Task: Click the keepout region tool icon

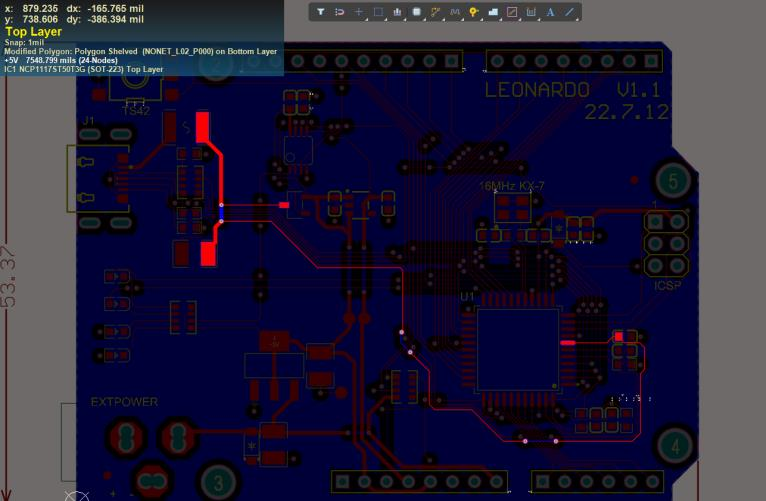Action: pos(512,12)
